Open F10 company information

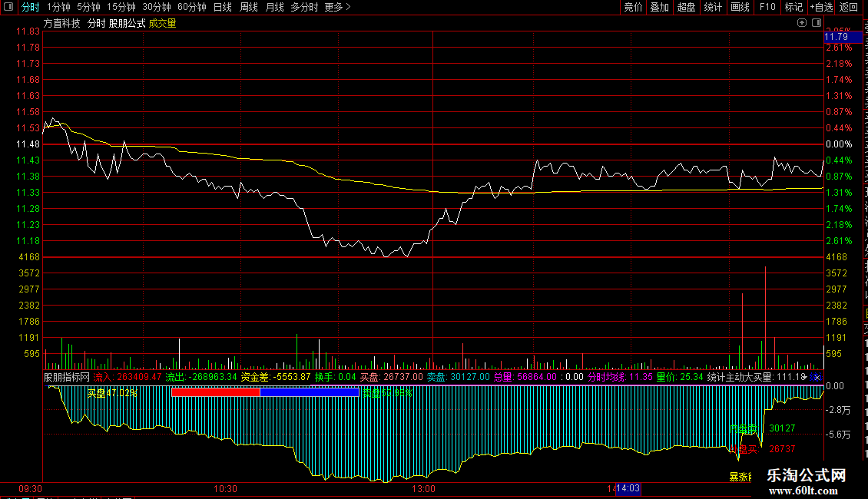pos(767,7)
